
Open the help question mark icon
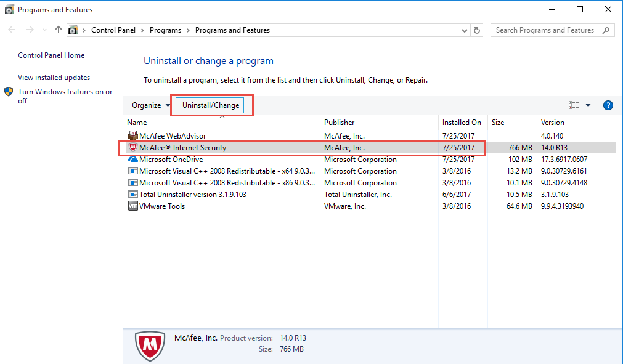(608, 105)
